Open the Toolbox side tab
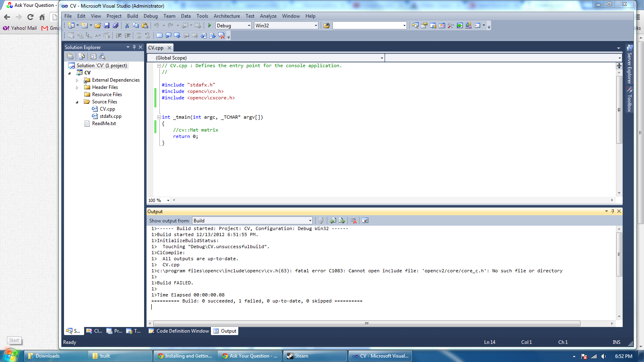Viewport: 644px width, 362px height. pos(630,100)
